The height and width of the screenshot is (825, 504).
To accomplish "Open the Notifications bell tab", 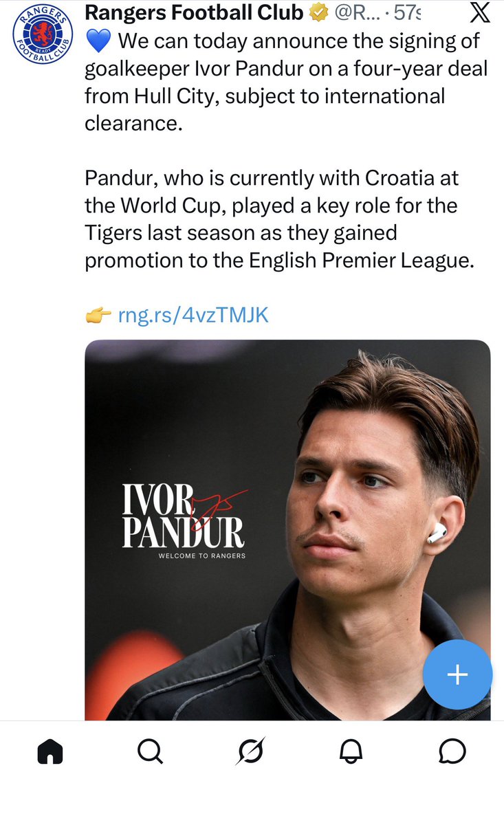I will (x=351, y=751).
